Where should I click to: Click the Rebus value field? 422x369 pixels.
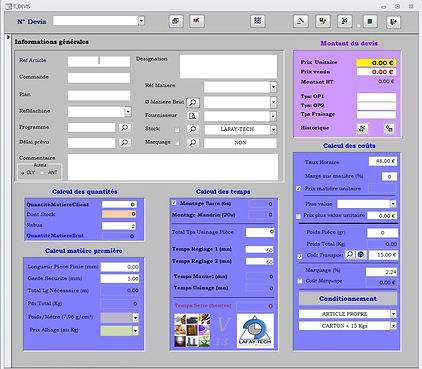(x=119, y=226)
